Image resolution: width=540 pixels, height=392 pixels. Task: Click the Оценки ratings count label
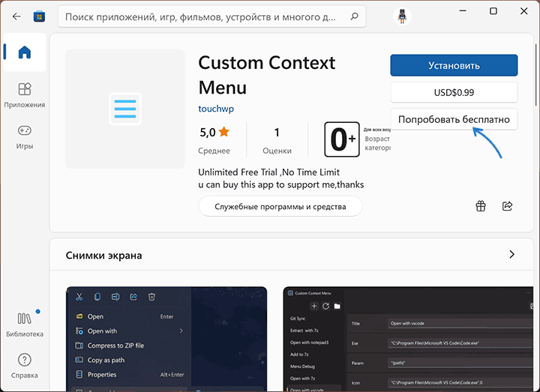tap(277, 151)
